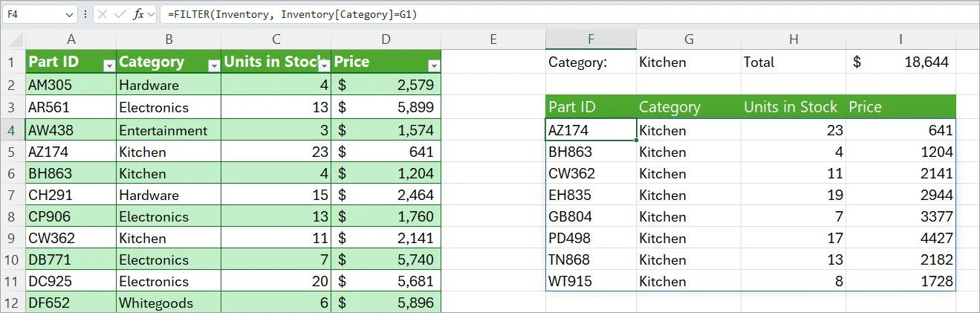Select filtered price cell 1728
980x313 pixels.
click(x=901, y=281)
